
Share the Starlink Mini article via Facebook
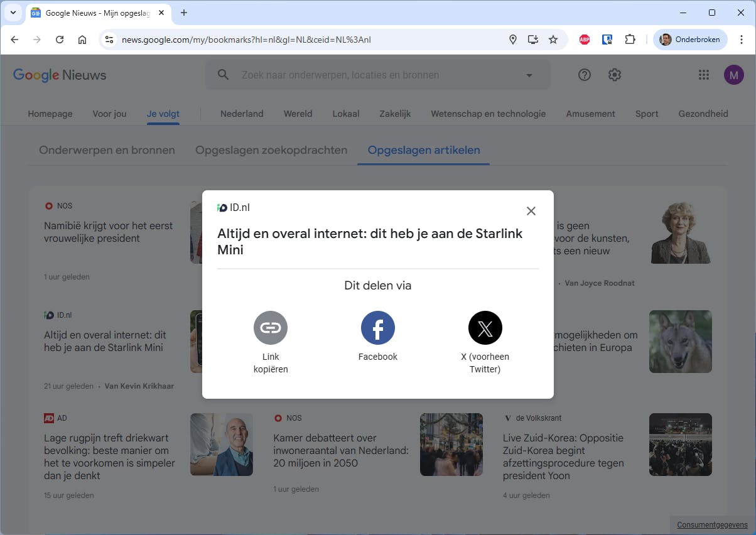[377, 328]
